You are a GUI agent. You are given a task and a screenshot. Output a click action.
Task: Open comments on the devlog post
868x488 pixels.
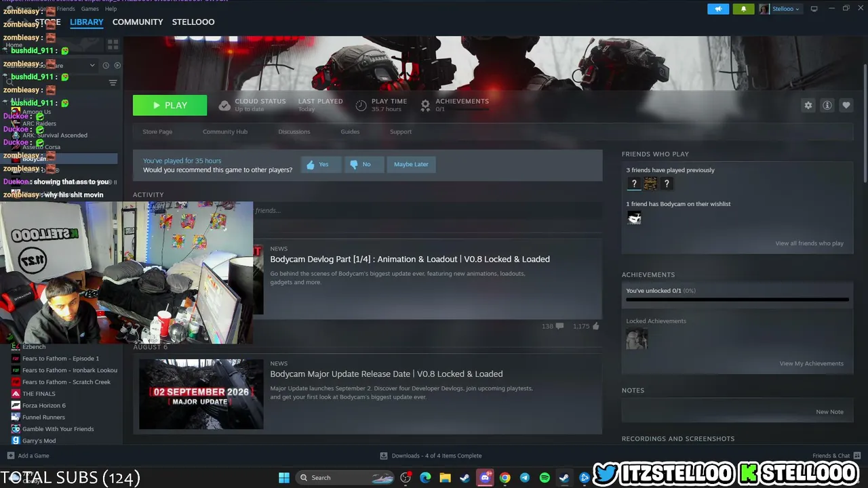(x=559, y=326)
